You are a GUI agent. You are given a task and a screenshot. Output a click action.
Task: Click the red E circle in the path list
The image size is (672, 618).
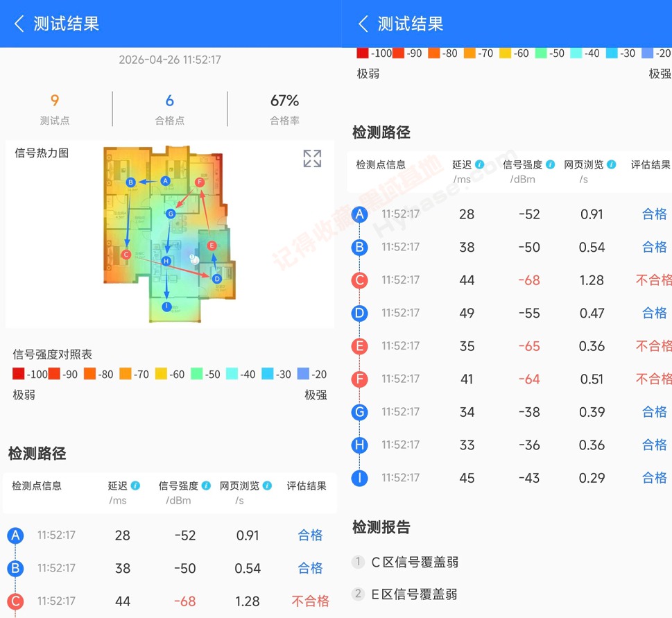tap(359, 346)
